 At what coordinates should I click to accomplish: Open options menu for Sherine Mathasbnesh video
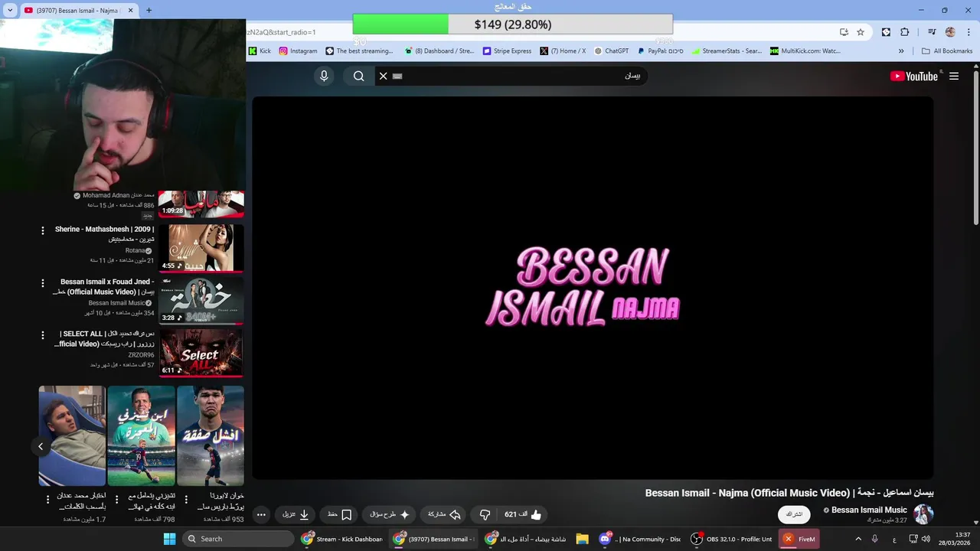coord(43,230)
